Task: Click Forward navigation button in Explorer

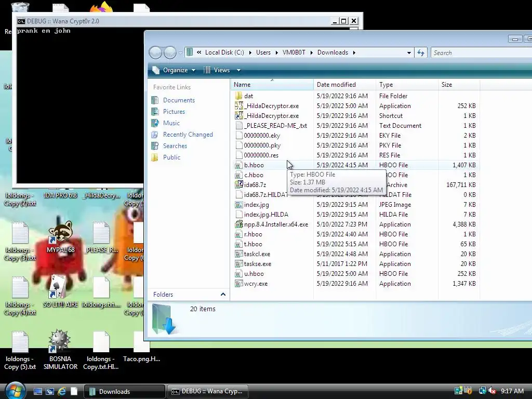Action: click(170, 52)
